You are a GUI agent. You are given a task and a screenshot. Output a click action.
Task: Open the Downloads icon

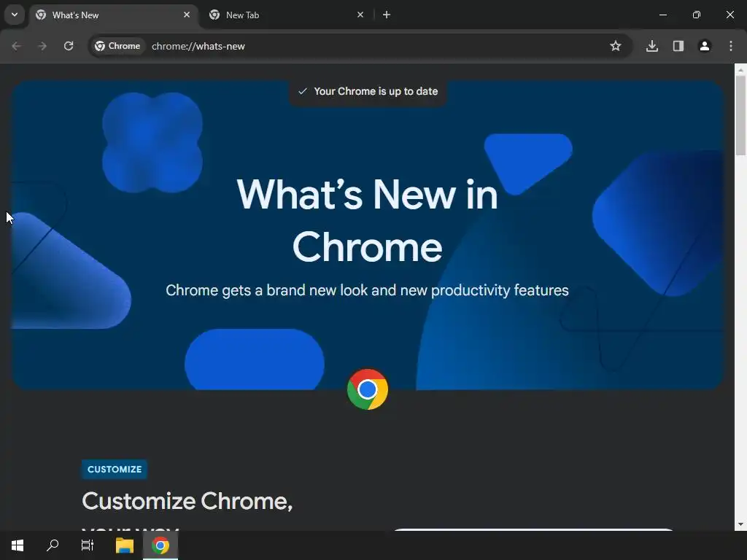(x=652, y=46)
